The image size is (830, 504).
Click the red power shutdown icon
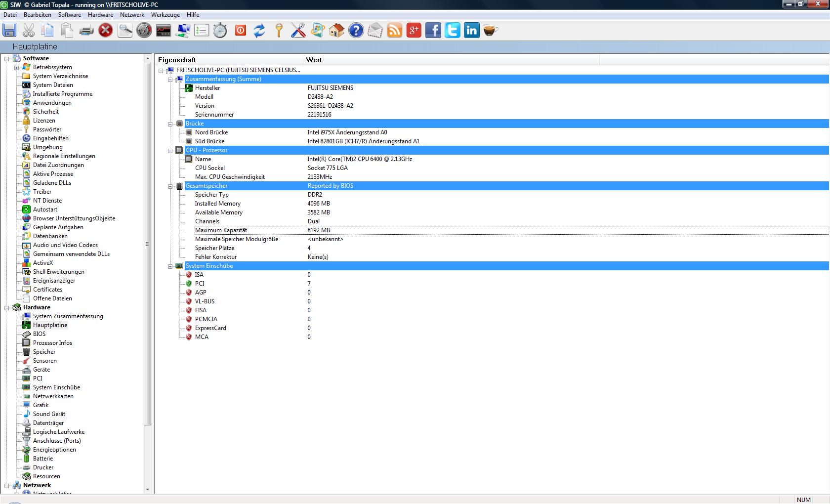coord(241,30)
